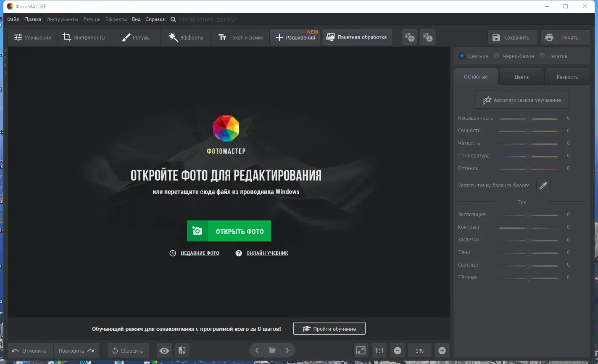This screenshot has height=364, width=598.
Task: Expand the next photo navigation arrow
Action: pos(288,350)
